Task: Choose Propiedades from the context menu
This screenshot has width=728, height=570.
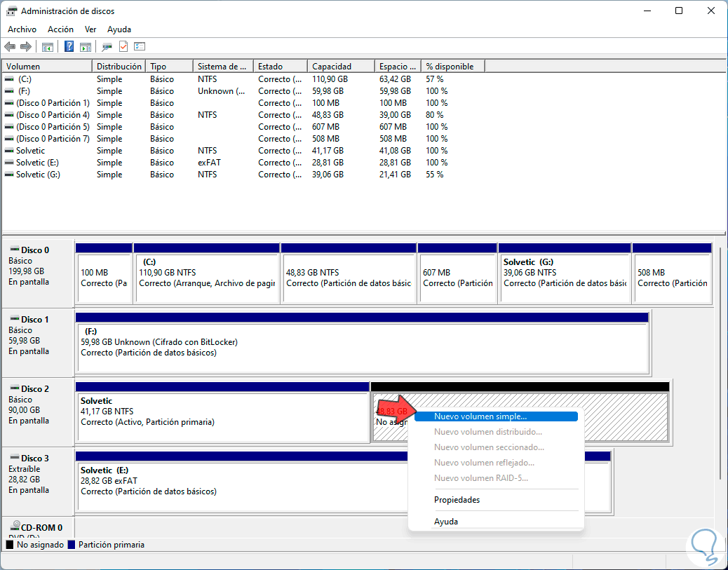Action: 457,500
